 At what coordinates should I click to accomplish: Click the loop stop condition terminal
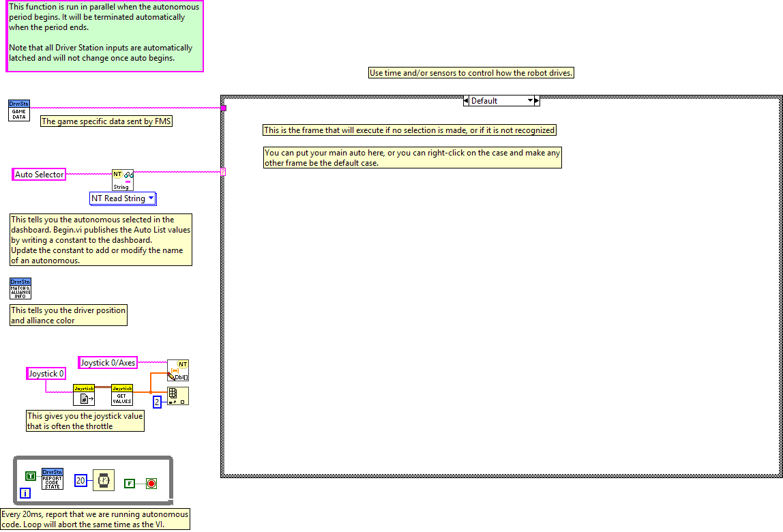pos(151,484)
